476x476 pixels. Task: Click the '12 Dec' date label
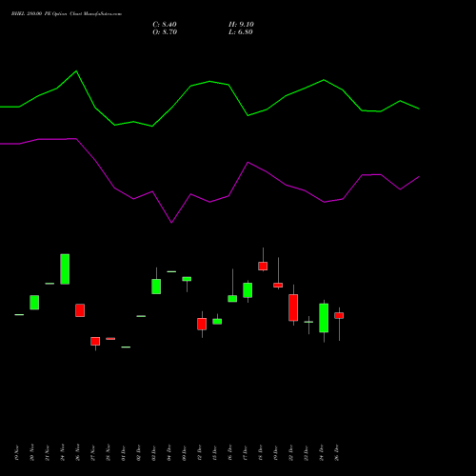click(200, 453)
